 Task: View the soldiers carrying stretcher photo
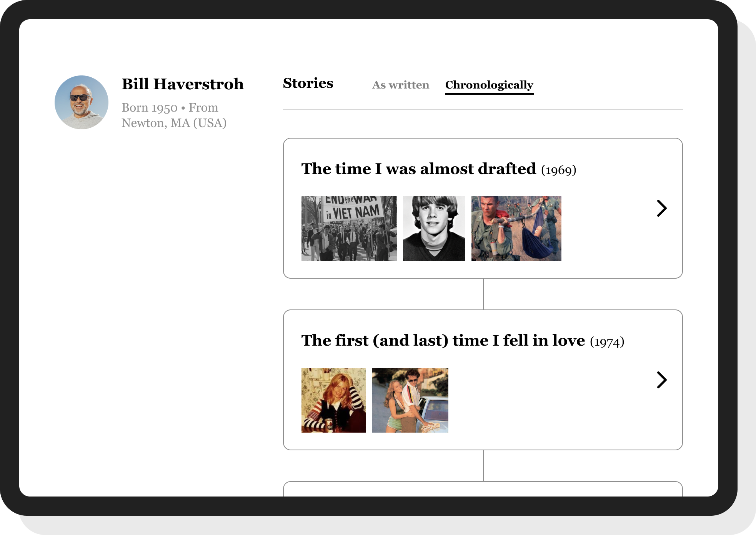click(516, 229)
